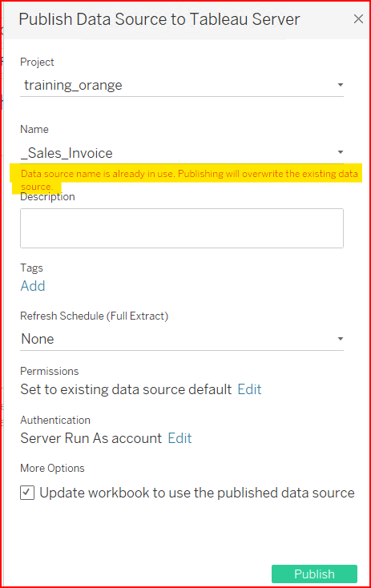Click the More Options heading

pyautogui.click(x=53, y=469)
